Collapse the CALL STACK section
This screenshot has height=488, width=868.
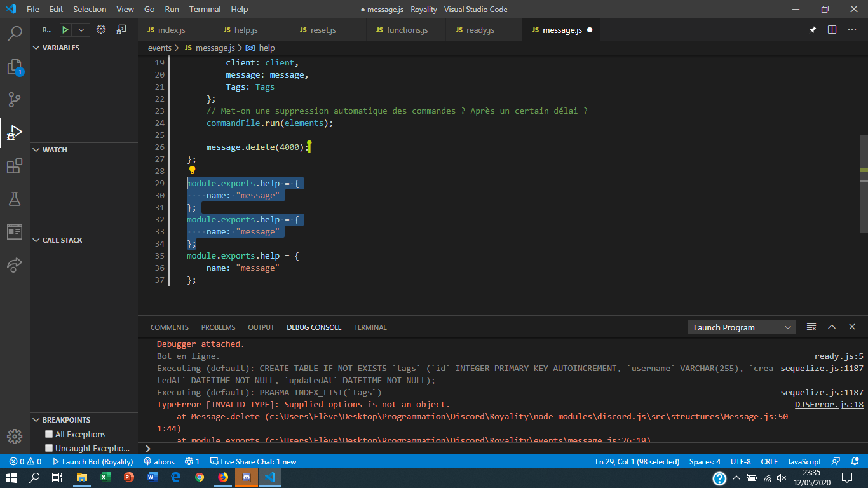[84, 240]
